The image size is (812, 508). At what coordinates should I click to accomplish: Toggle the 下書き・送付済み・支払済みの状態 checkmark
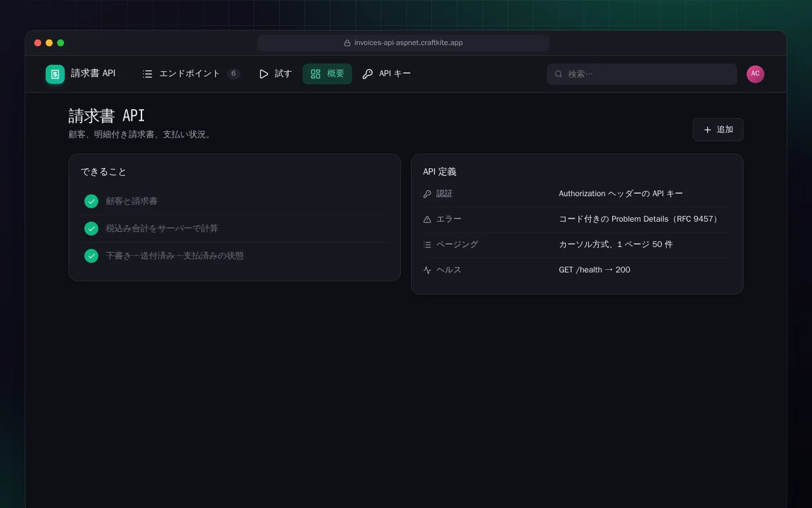pyautogui.click(x=91, y=256)
